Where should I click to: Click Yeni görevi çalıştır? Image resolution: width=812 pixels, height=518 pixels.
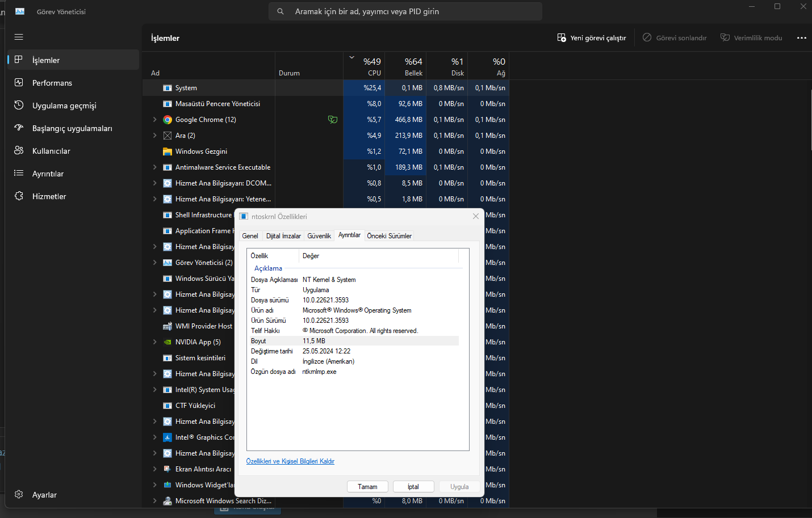[592, 38]
